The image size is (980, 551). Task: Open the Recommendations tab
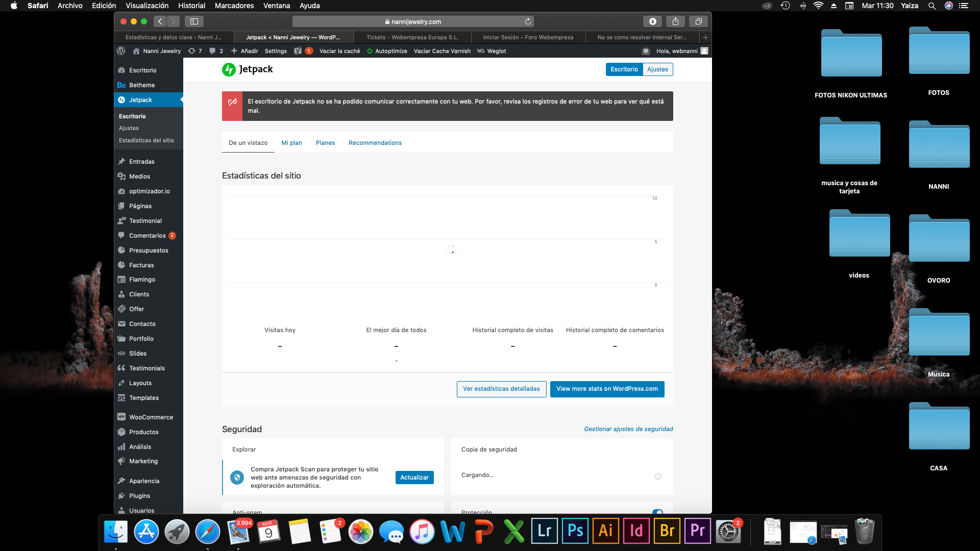pyautogui.click(x=375, y=143)
